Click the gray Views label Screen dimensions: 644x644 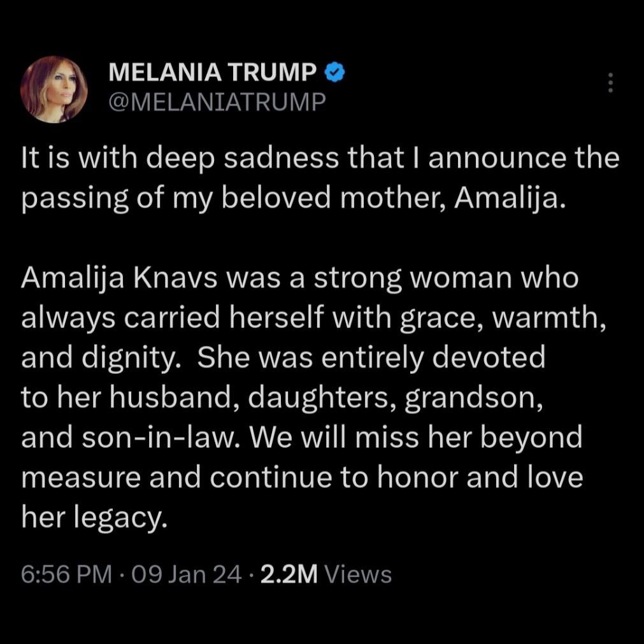pos(358,575)
